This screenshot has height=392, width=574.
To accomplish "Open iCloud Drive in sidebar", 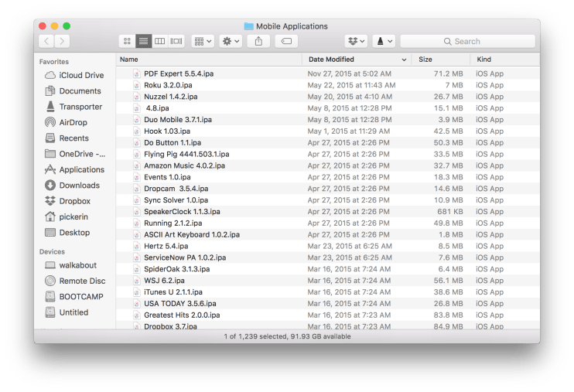I will point(74,75).
